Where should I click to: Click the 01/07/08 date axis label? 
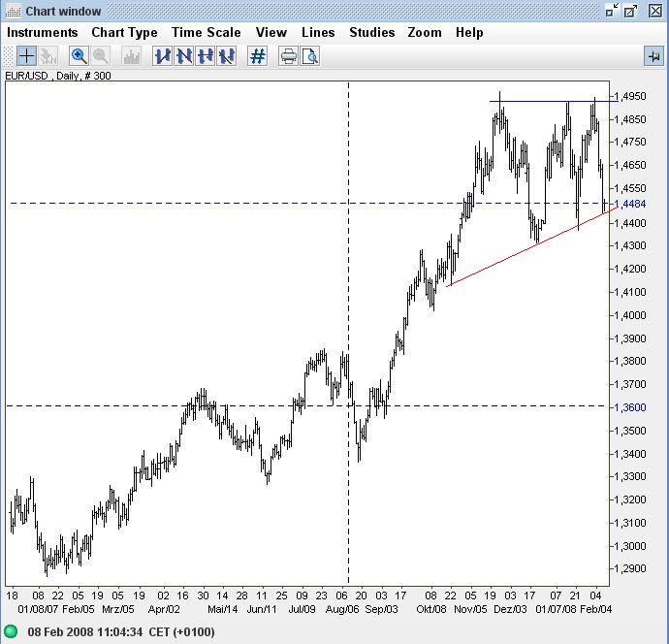click(556, 609)
